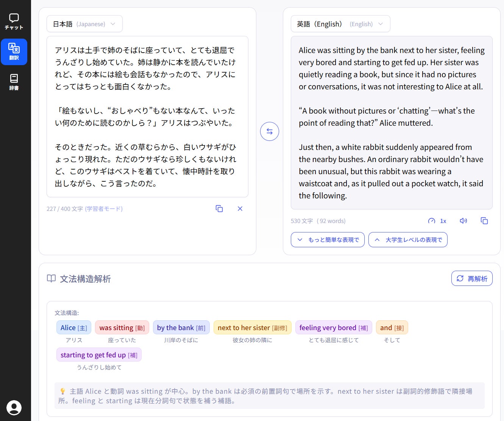Click the 大学生レベルの表現で button
504x421 pixels.
pyautogui.click(x=408, y=240)
